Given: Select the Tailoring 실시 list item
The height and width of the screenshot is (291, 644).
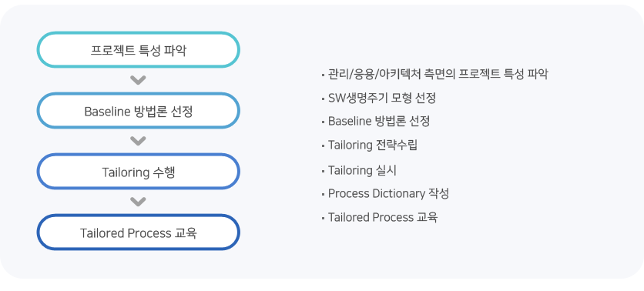Looking at the screenshot, I should tap(362, 170).
